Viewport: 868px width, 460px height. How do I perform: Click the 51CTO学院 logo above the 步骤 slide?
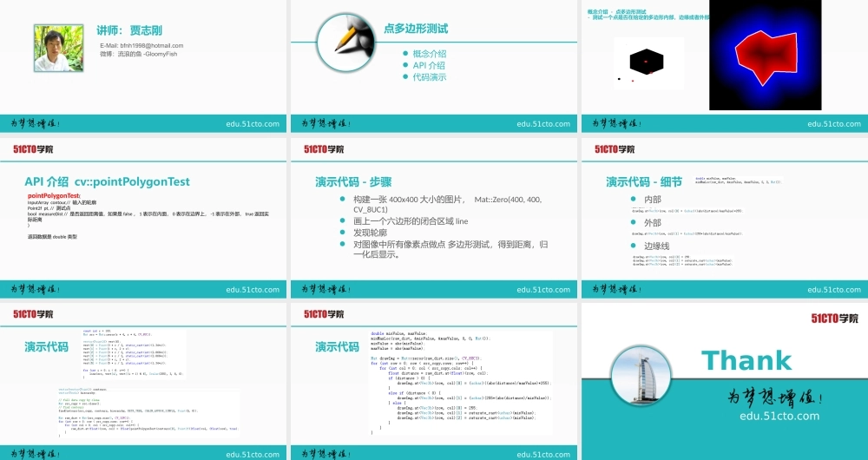(x=324, y=149)
